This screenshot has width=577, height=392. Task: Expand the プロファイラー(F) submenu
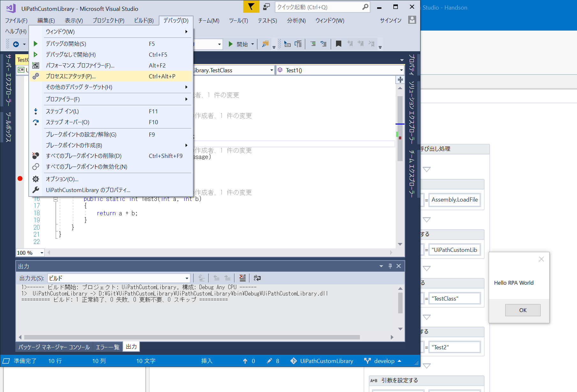(110, 99)
